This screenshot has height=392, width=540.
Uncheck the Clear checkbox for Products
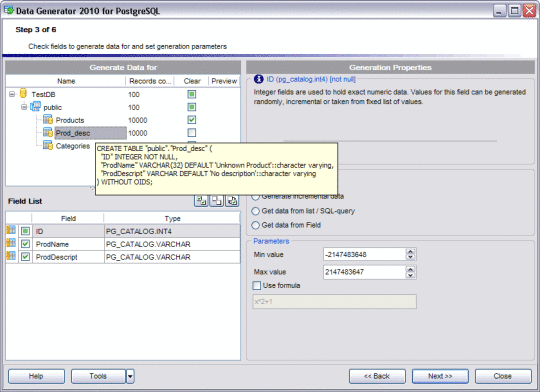click(192, 120)
